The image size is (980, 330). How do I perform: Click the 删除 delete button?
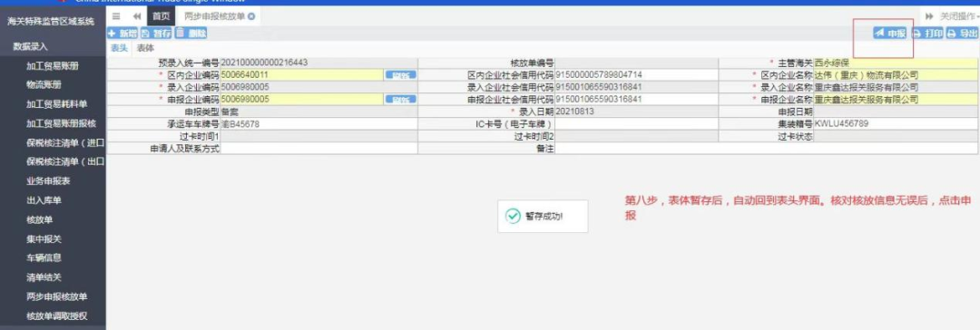click(191, 34)
